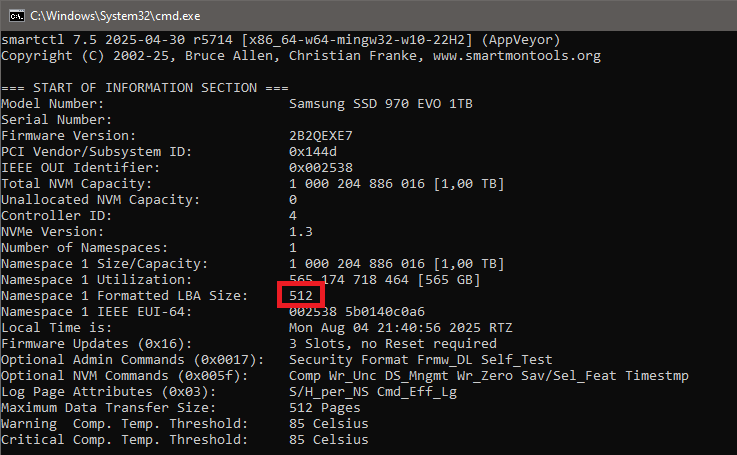Select the Unallocated NVM Capacity value 0
Screen dimensions: 737x455
(293, 200)
